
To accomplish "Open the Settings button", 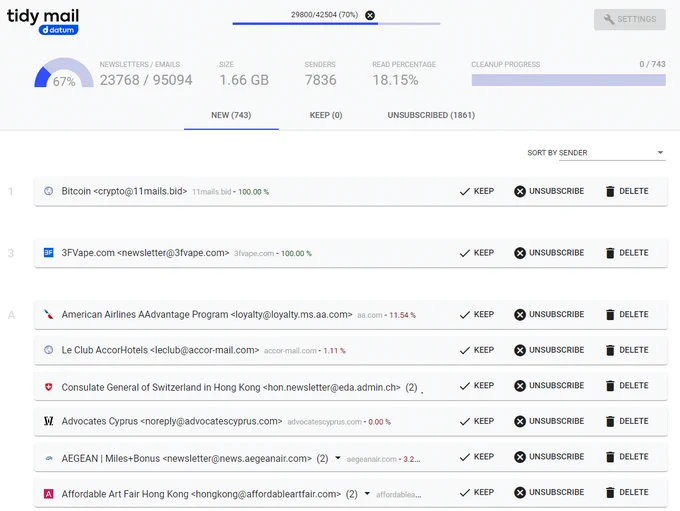I will tap(630, 19).
